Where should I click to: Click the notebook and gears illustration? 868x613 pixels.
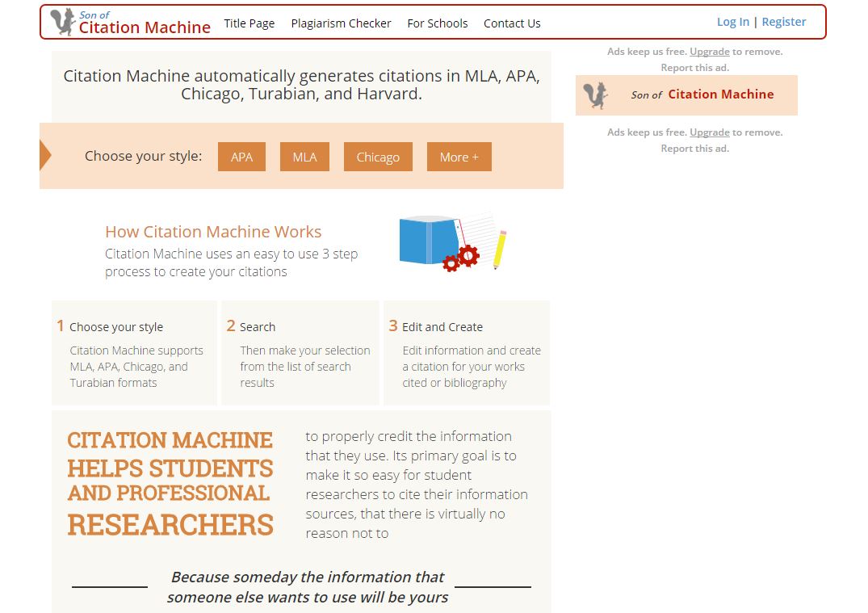(453, 243)
